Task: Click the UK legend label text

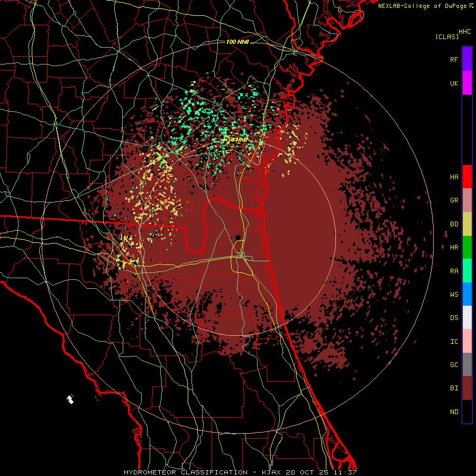Action: [454, 83]
